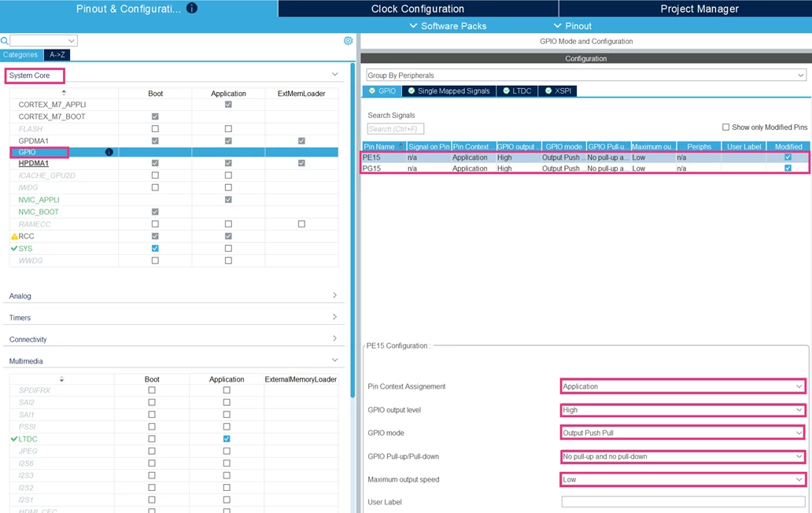Switch to Clock Configuration tab
The height and width of the screenshot is (513, 812).
click(x=418, y=9)
